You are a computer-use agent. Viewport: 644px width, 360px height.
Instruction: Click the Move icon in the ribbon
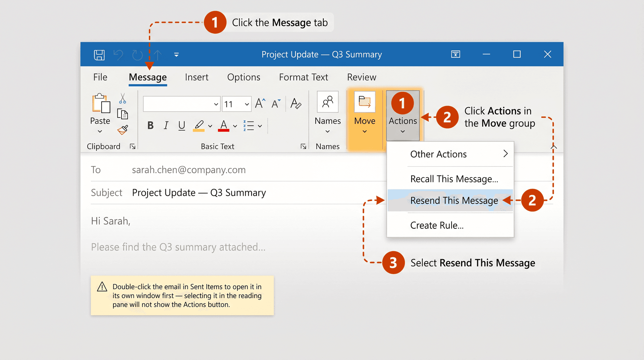pos(365,102)
